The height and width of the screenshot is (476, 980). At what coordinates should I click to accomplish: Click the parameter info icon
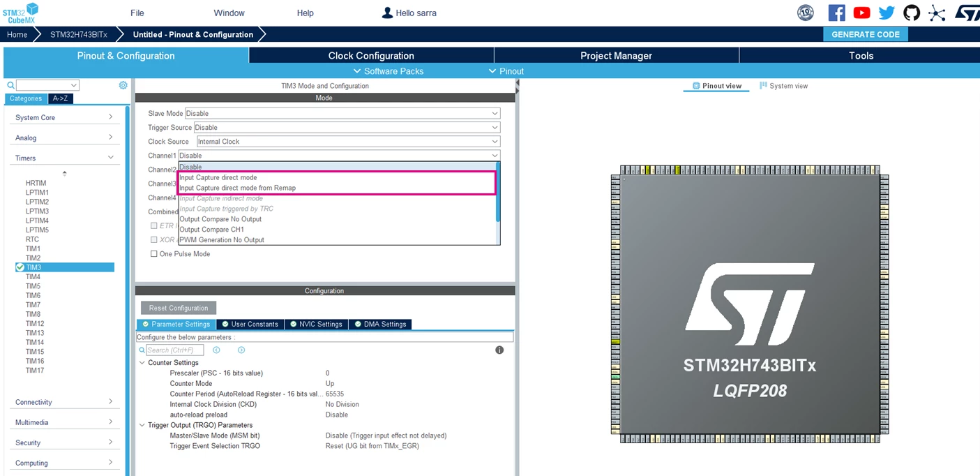[x=499, y=350]
